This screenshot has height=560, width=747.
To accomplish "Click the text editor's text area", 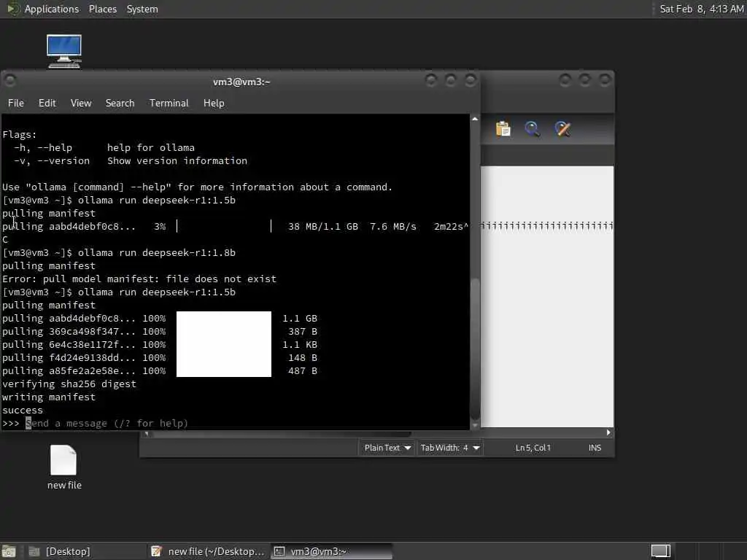I will pos(547,295).
